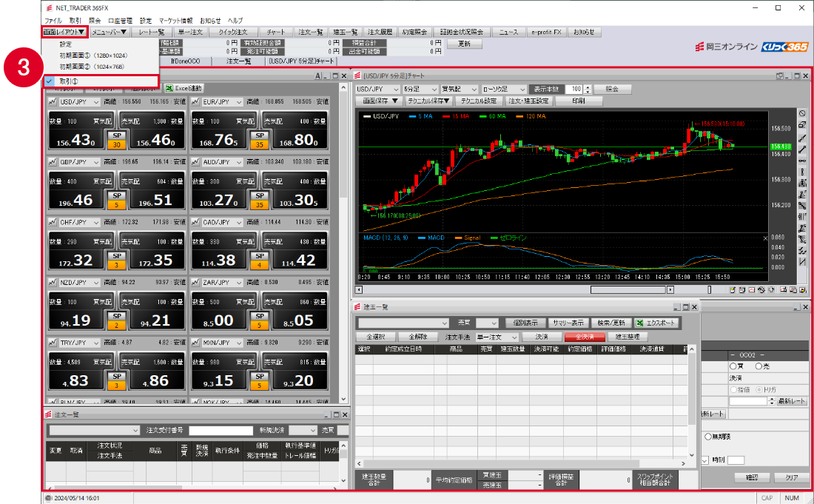Click the red line-chart icon below the chart

click(752, 289)
